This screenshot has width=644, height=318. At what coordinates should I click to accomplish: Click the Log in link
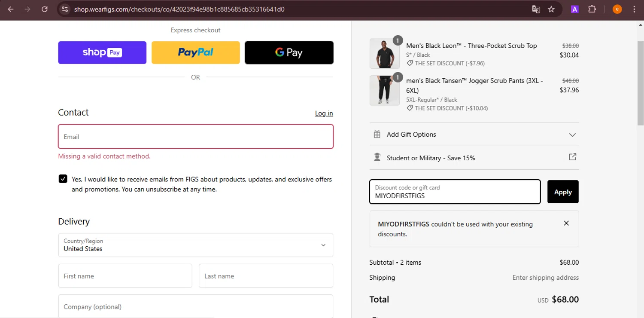[324, 113]
